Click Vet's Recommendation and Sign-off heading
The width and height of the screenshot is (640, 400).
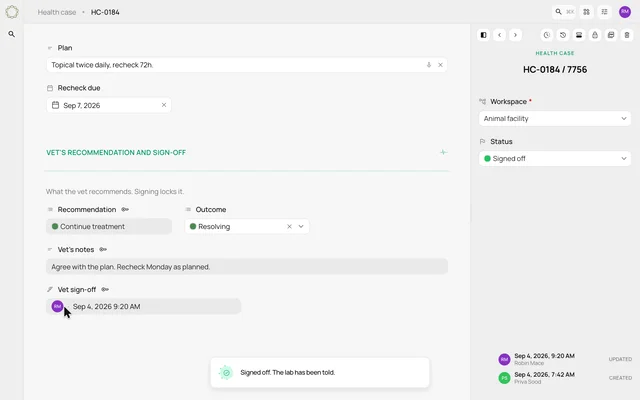click(x=116, y=153)
